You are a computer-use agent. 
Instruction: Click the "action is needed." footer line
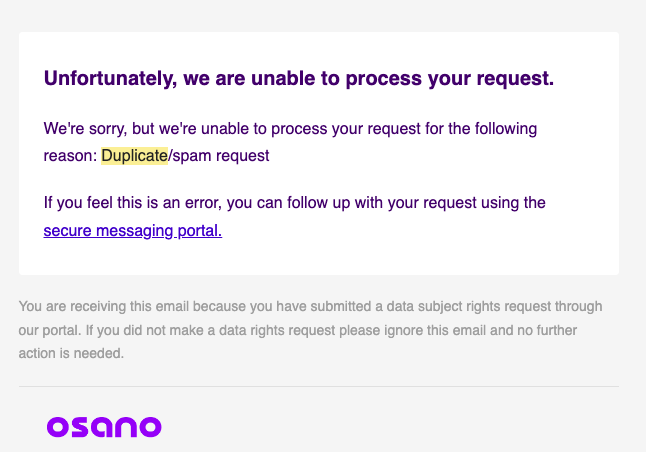tap(71, 353)
